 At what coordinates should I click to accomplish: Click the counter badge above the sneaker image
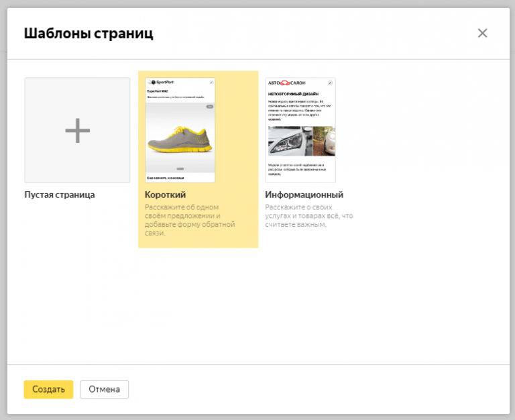(209, 106)
